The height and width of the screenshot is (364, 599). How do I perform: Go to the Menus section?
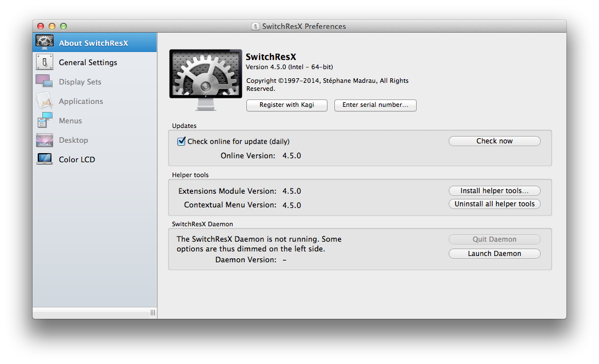[95, 121]
